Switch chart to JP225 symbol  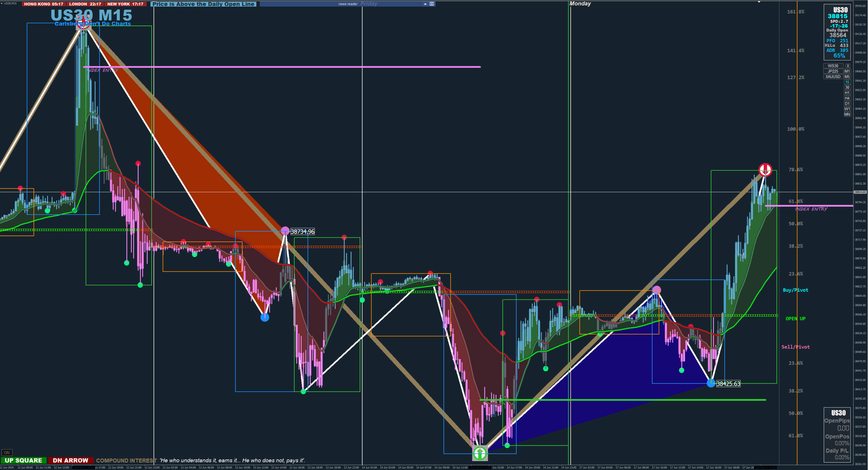(x=833, y=71)
